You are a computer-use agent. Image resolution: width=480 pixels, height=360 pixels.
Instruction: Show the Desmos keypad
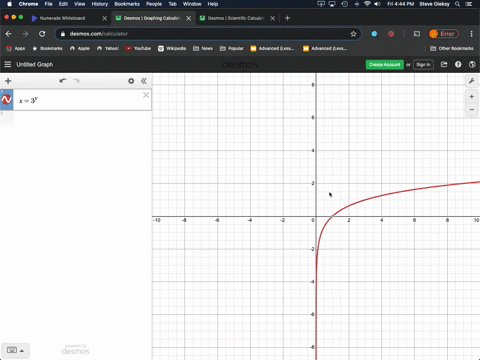pyautogui.click(x=15, y=350)
